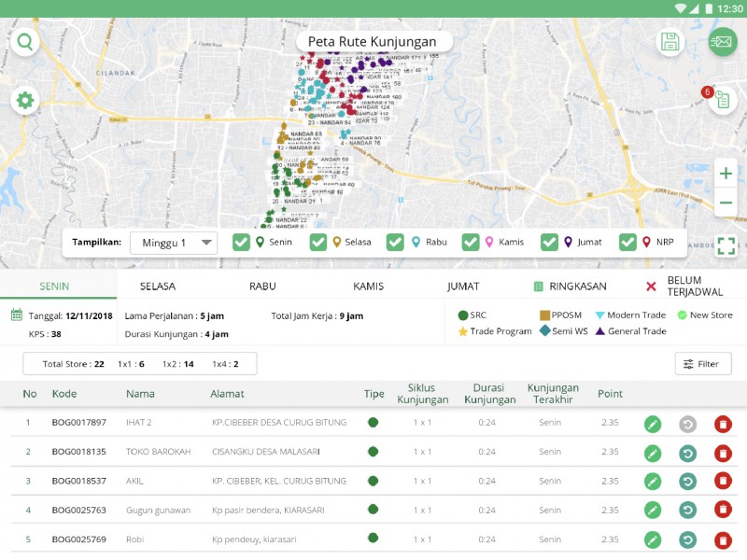The image size is (747, 560).
Task: Delete store BOG0017897 row
Action: 723,424
